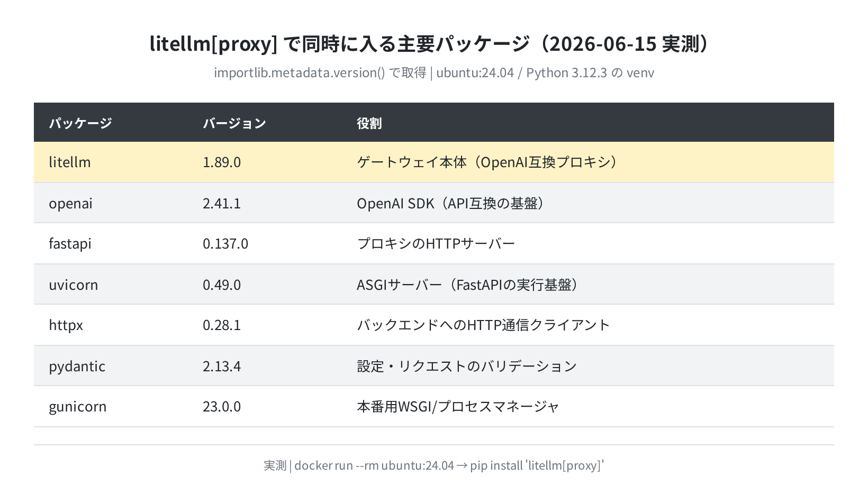Click 'プロキシのHTTPサーバー' cell
Screen dimensions: 868x494
pyautogui.click(x=436, y=243)
